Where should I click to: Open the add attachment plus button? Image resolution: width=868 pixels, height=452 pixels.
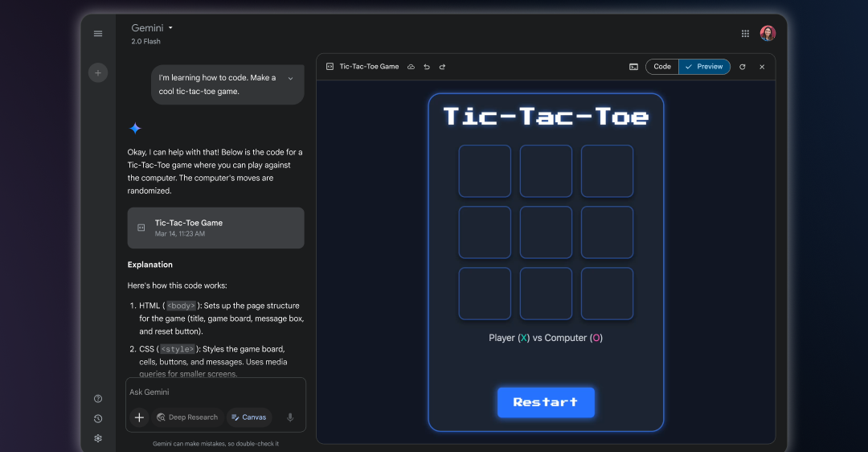(139, 417)
